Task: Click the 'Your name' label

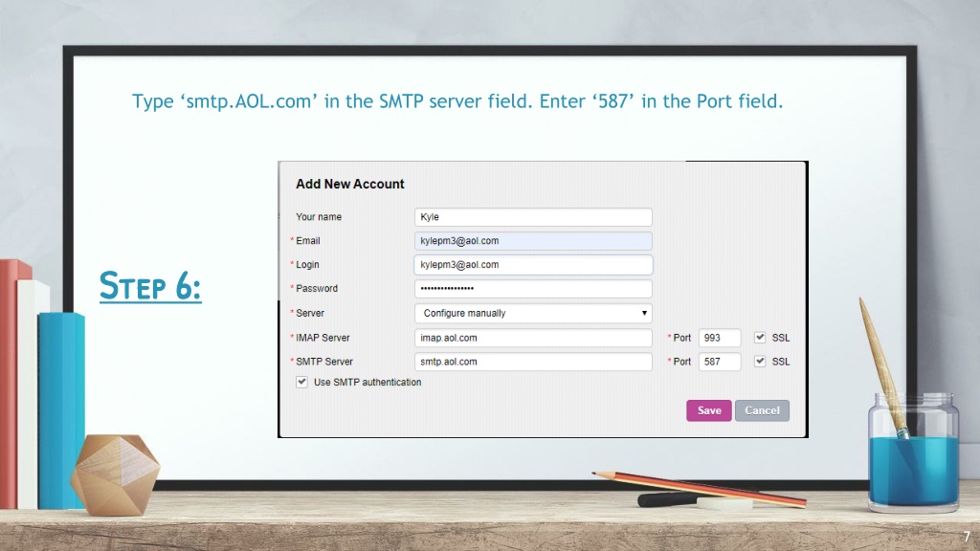Action: point(319,217)
